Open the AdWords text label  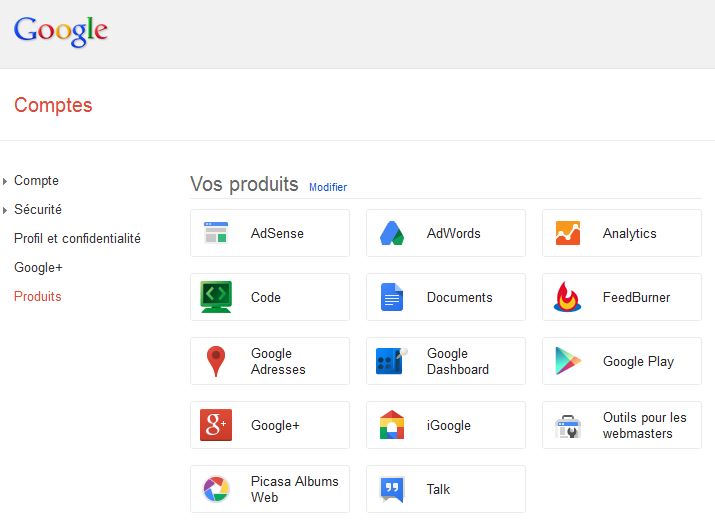coord(454,233)
